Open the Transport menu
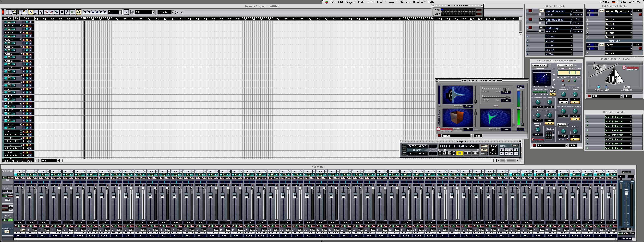 [x=391, y=2]
